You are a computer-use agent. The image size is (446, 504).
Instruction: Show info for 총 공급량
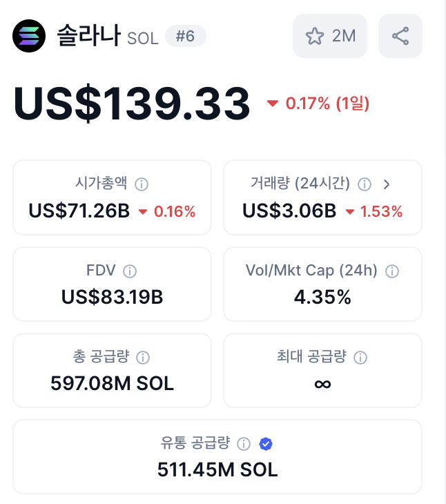tap(143, 358)
